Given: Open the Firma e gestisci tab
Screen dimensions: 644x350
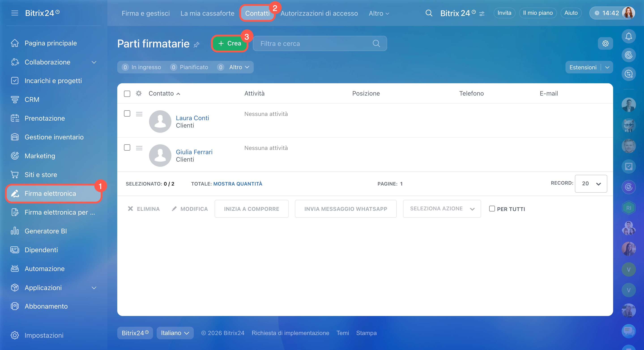Looking at the screenshot, I should point(145,13).
